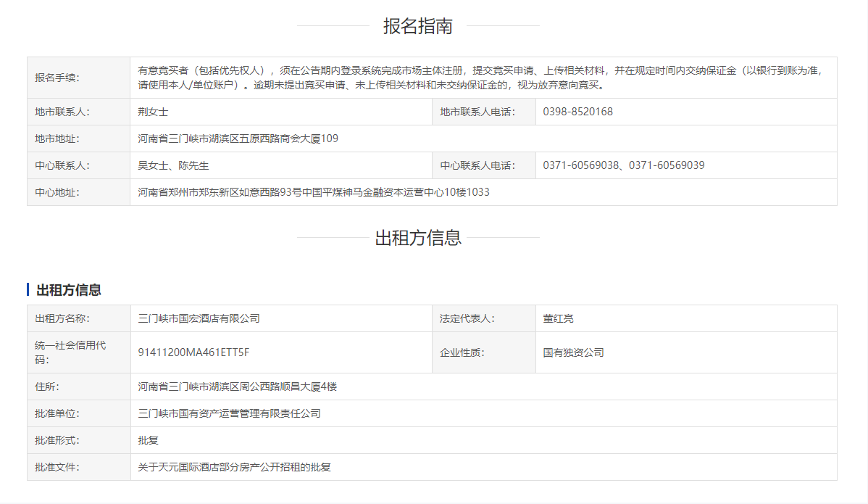The width and height of the screenshot is (868, 504).
Task: Click the phone number 0398-8520168
Action: 577,112
